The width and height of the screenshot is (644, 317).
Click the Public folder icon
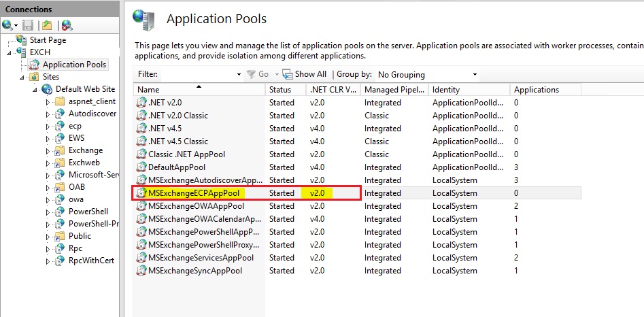[x=60, y=236]
